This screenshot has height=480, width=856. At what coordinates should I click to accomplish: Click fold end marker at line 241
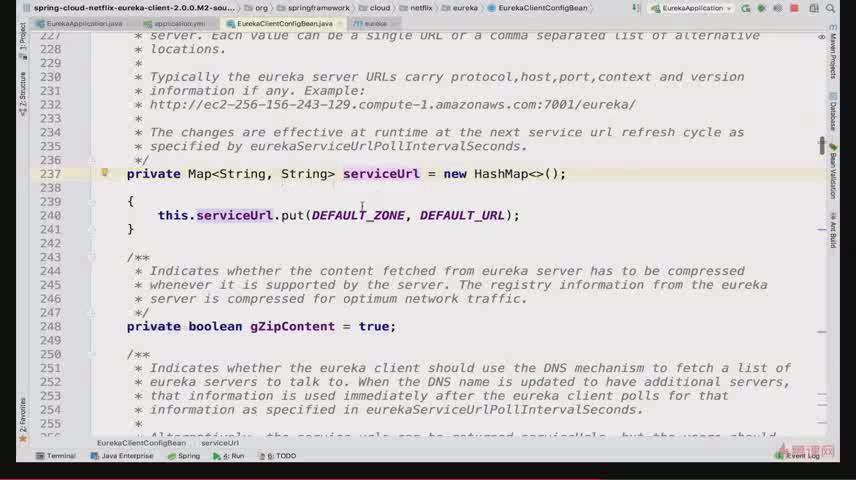click(92, 229)
